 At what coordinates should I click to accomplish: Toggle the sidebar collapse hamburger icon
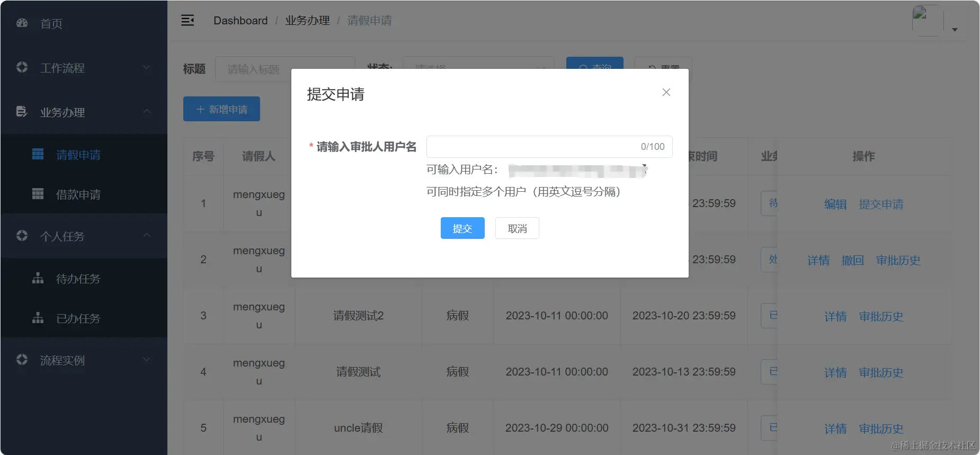coord(188,20)
